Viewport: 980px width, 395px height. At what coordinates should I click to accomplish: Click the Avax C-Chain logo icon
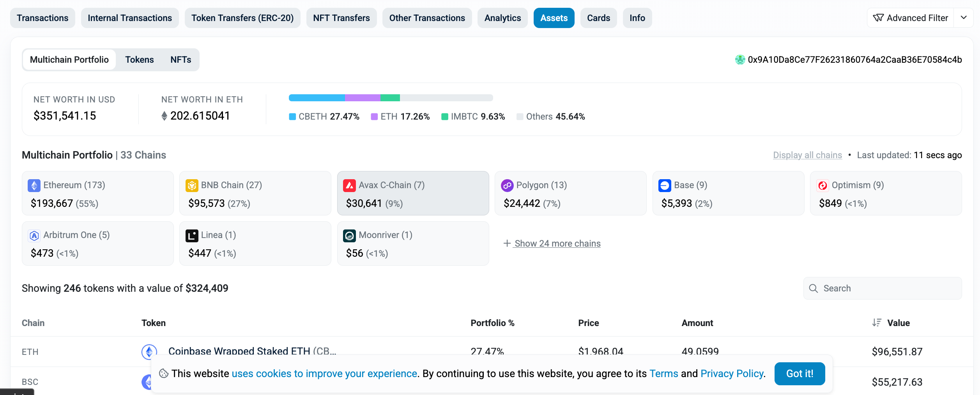click(x=349, y=185)
